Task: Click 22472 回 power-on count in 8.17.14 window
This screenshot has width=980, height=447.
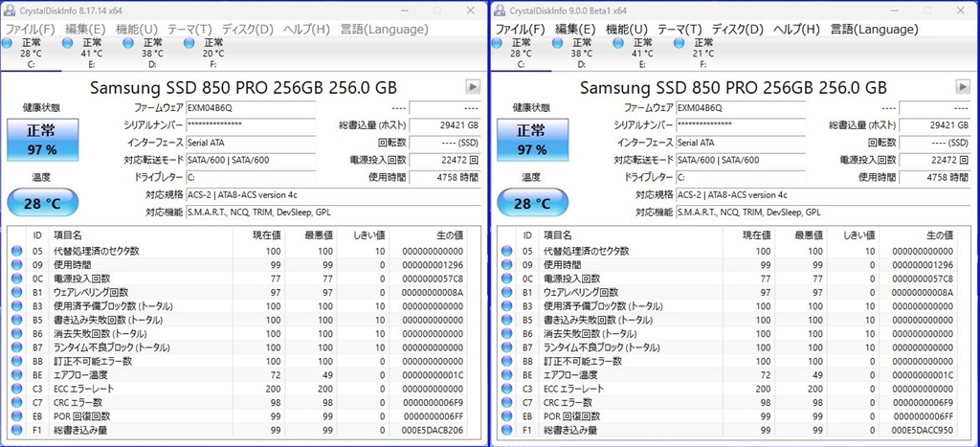Action: click(x=444, y=160)
